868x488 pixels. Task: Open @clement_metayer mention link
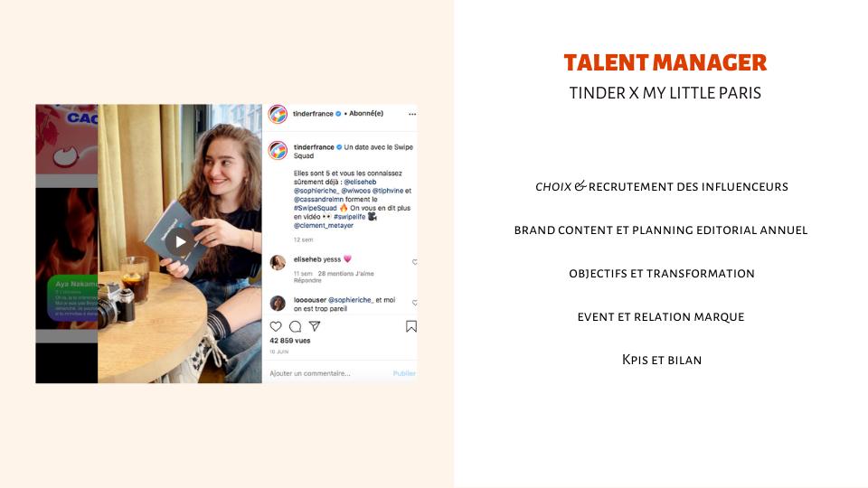[324, 225]
